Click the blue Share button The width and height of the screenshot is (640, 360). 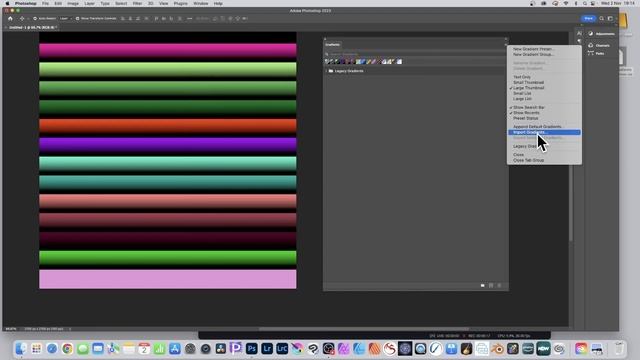[589, 18]
